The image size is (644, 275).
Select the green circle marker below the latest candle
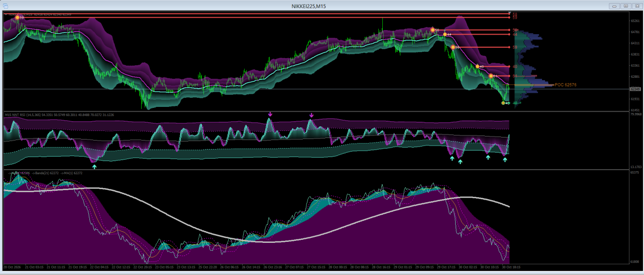pyautogui.click(x=503, y=103)
